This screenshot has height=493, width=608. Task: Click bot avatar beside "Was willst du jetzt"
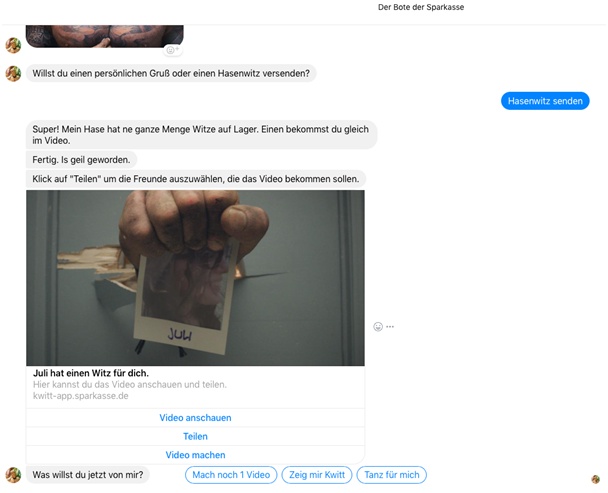tap(13, 475)
